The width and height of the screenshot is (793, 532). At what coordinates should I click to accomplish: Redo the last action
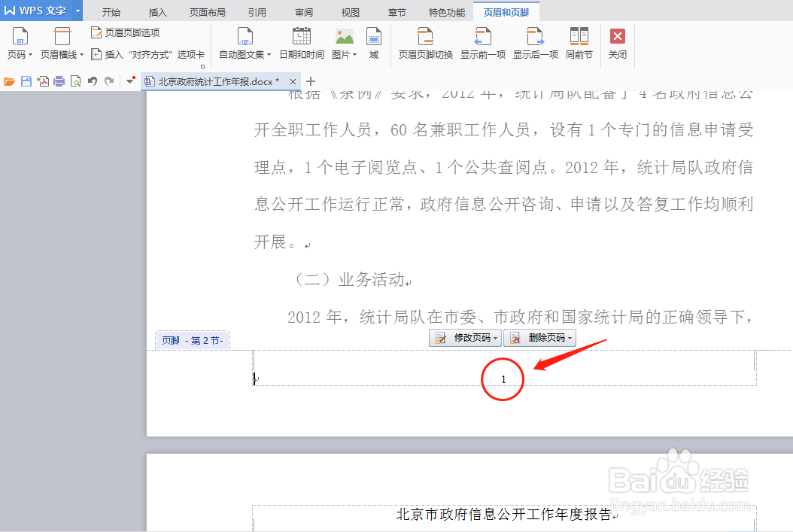coord(109,81)
